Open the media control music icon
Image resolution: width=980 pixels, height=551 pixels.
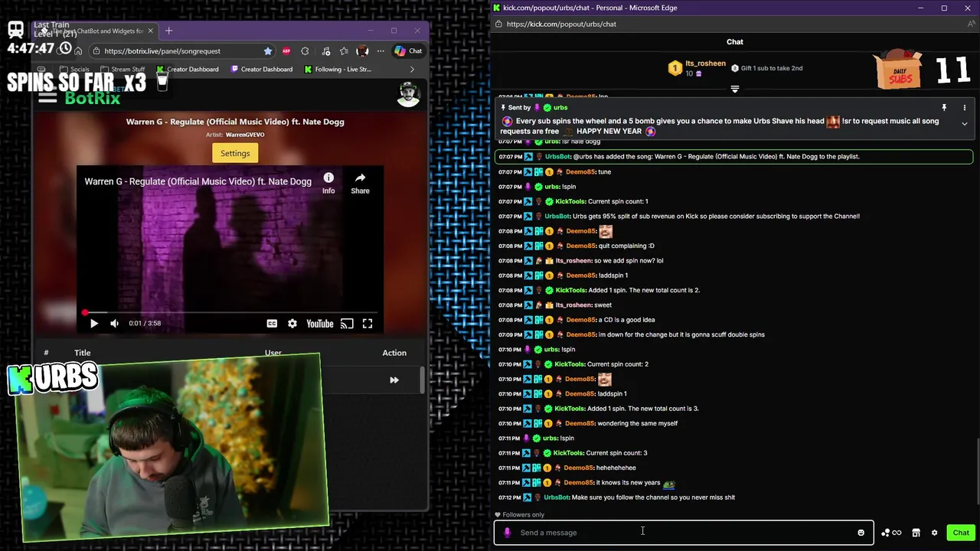(x=326, y=51)
